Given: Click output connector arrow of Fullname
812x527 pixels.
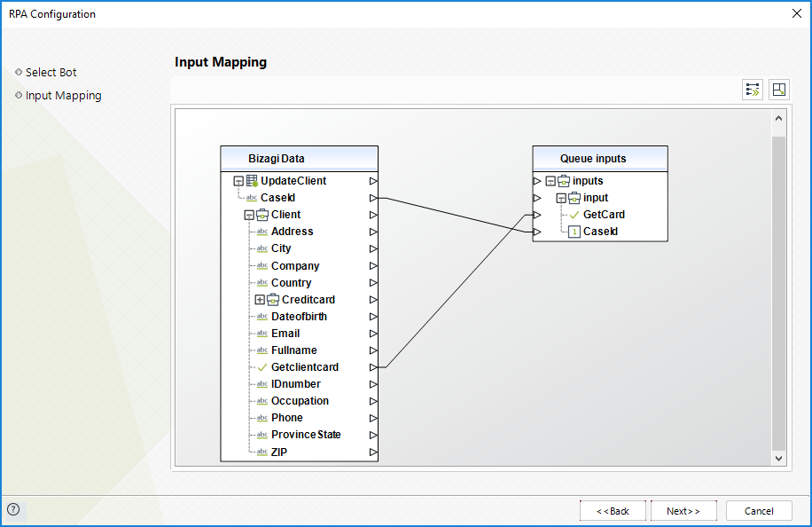Looking at the screenshot, I should coord(373,350).
